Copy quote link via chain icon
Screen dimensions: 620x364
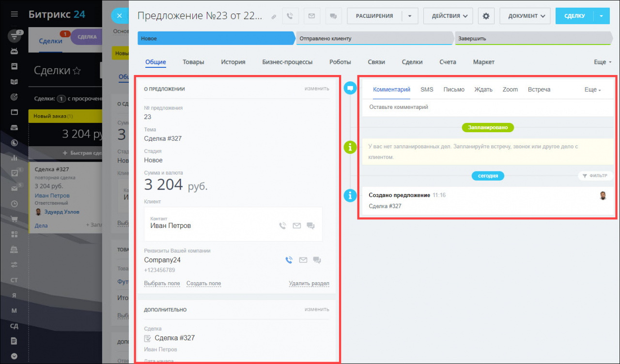274,16
